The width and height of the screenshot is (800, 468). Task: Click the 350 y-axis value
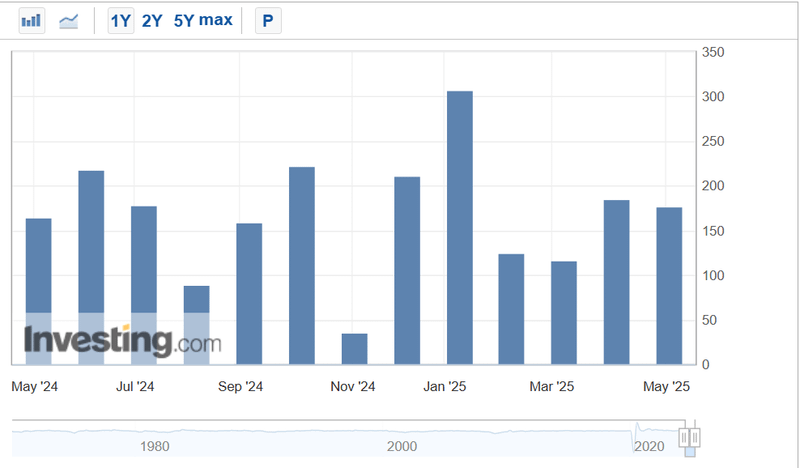pos(713,52)
